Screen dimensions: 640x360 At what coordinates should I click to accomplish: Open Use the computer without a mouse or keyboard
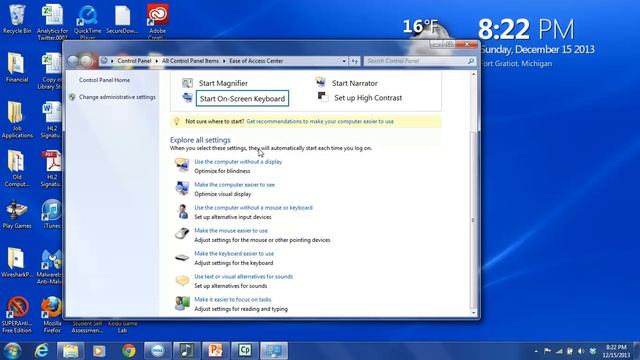(x=253, y=207)
